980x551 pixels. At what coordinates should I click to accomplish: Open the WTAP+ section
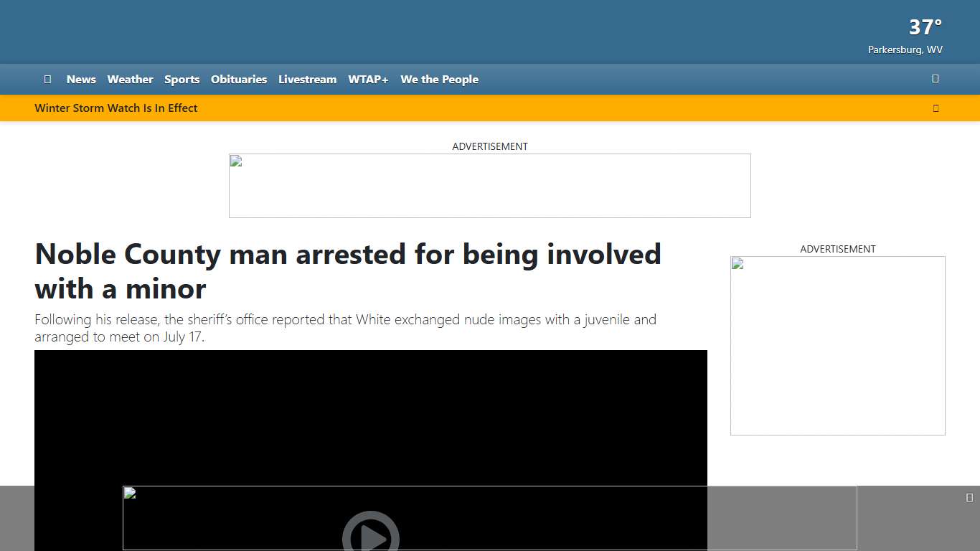coord(368,79)
